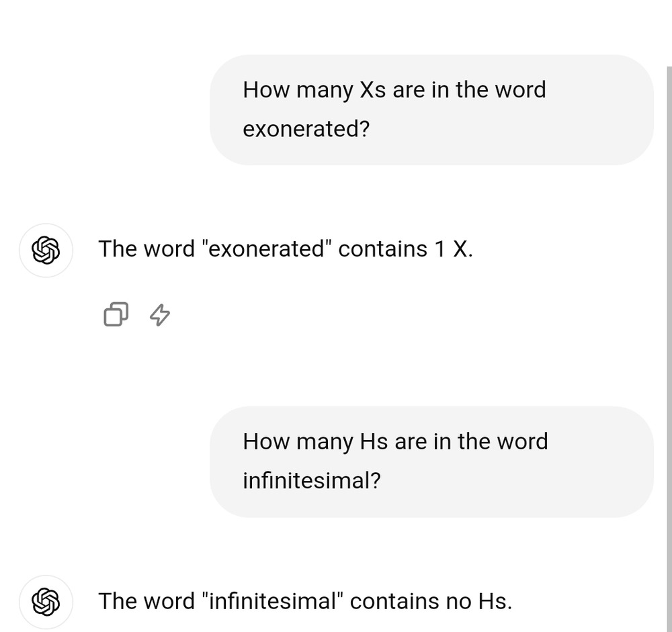Click 'Xs' in the first user question
This screenshot has width=672, height=632.
click(373, 90)
